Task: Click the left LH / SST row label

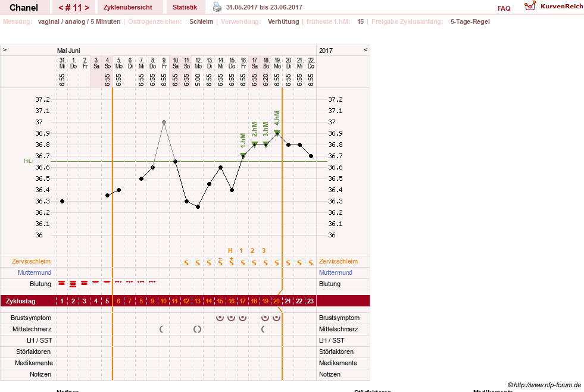Action: pyautogui.click(x=39, y=340)
